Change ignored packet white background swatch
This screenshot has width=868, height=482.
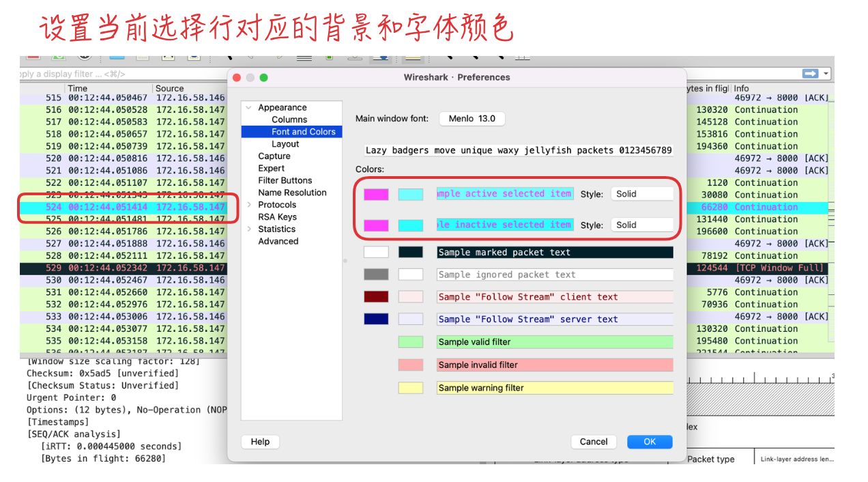click(411, 274)
